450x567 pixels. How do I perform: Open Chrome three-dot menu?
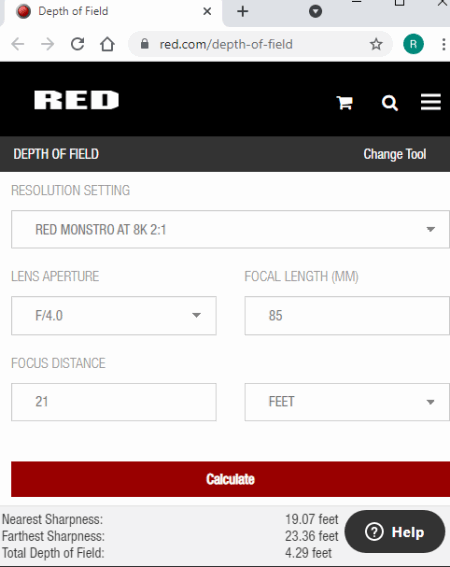[443, 44]
